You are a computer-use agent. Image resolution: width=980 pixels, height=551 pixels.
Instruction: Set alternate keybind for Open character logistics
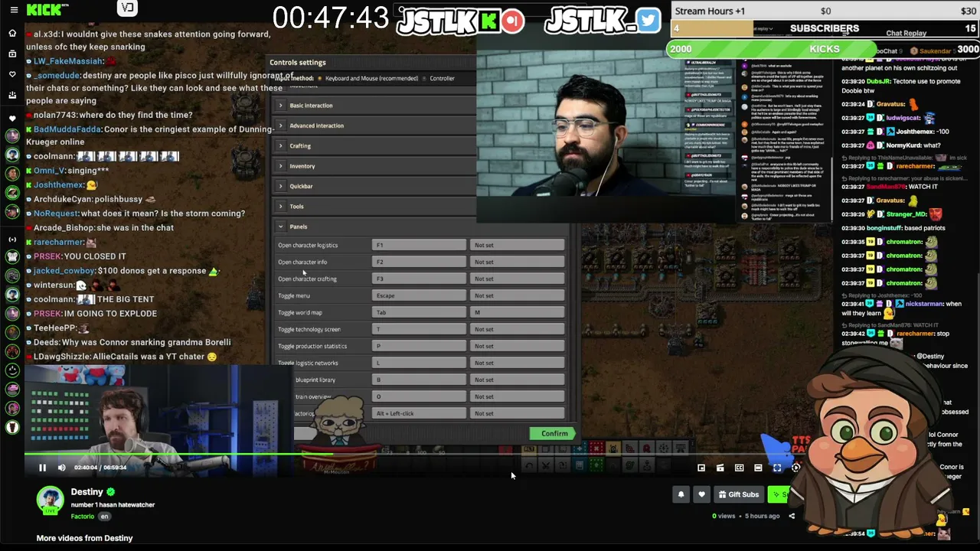pyautogui.click(x=517, y=245)
